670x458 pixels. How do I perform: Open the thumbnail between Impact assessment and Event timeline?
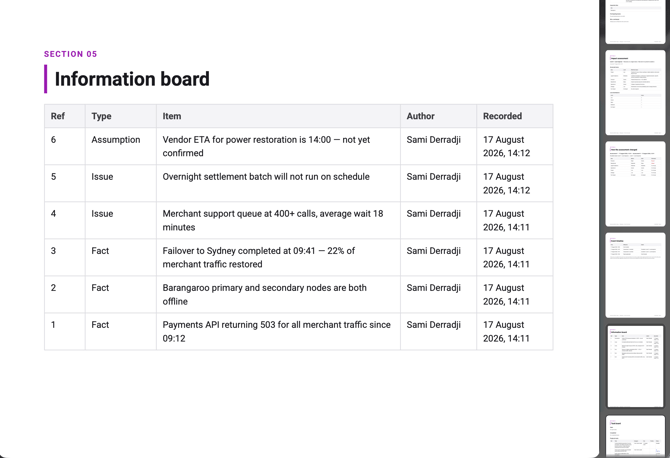pyautogui.click(x=635, y=184)
